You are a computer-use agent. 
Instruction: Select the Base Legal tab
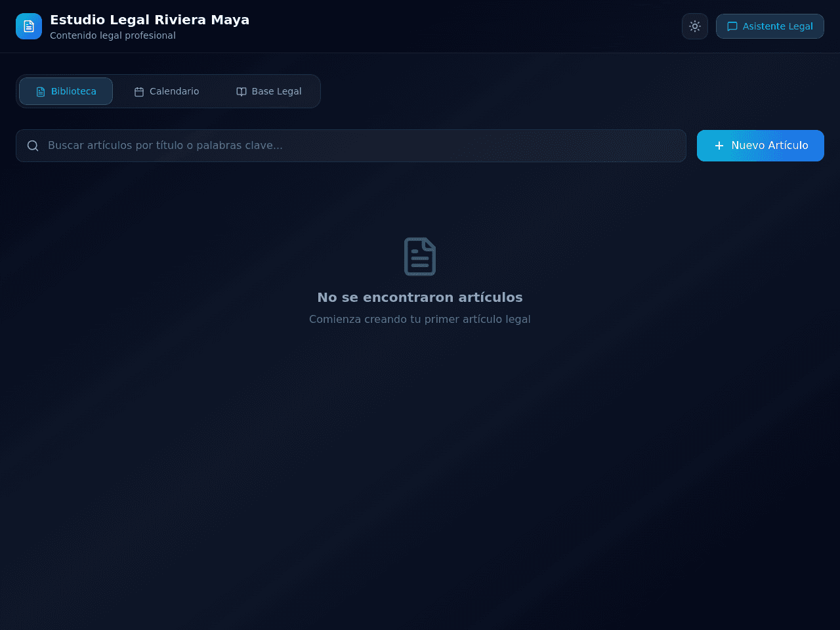tap(269, 91)
